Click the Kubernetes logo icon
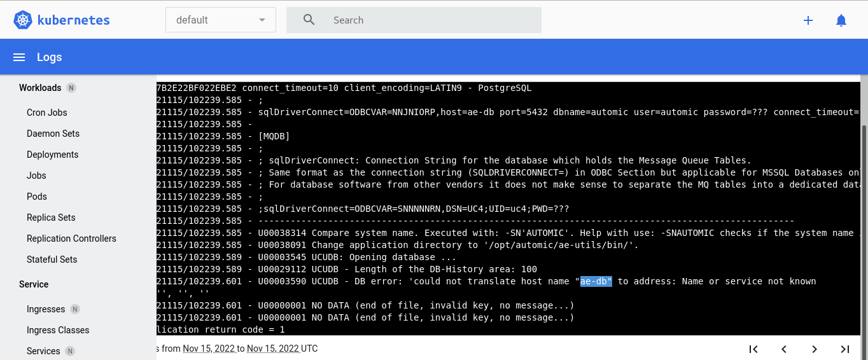The width and height of the screenshot is (868, 360). (x=23, y=20)
